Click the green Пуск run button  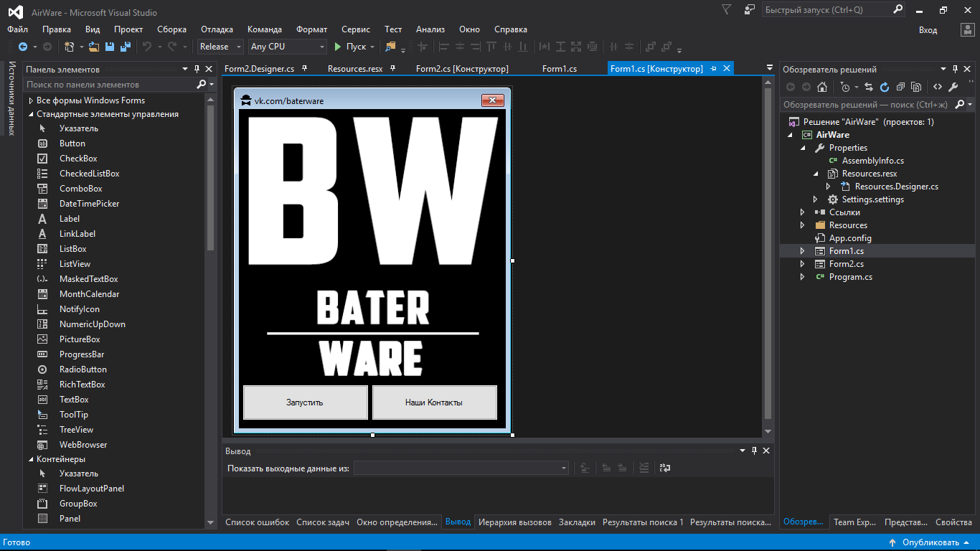point(350,47)
